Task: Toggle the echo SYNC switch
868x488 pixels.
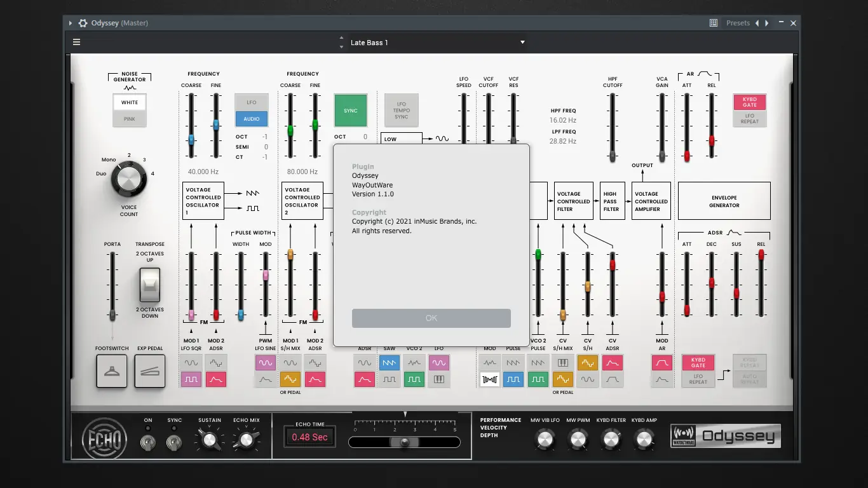Action: pos(174,442)
